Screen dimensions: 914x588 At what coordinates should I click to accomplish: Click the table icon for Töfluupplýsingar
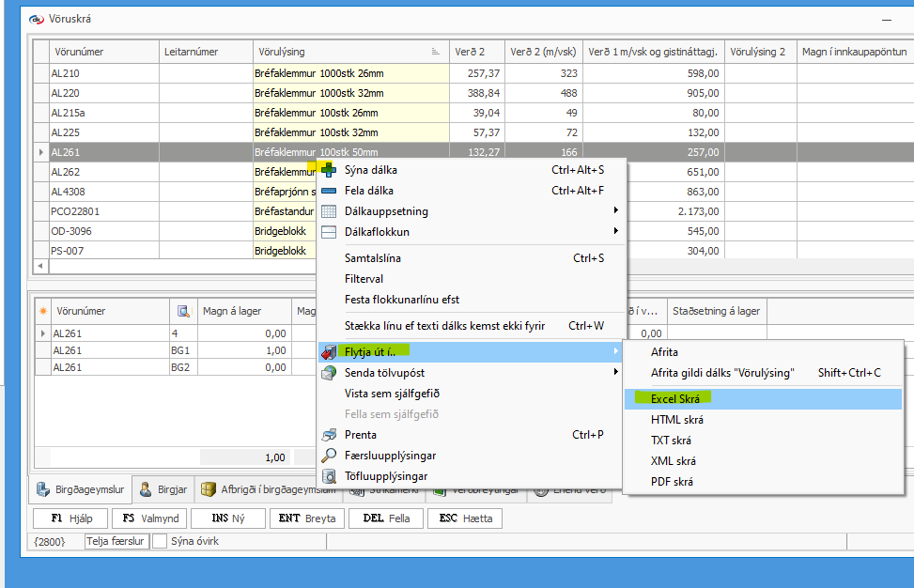point(329,476)
